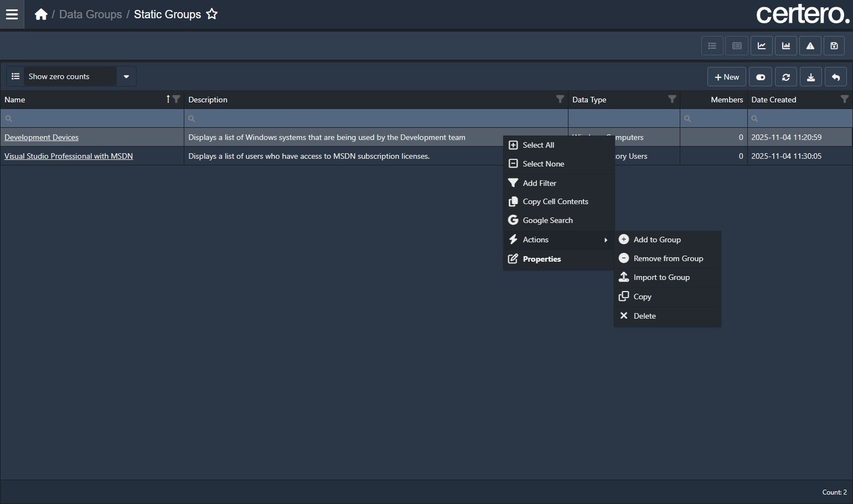Focus the Description search filter field
This screenshot has width=853, height=504.
[376, 118]
